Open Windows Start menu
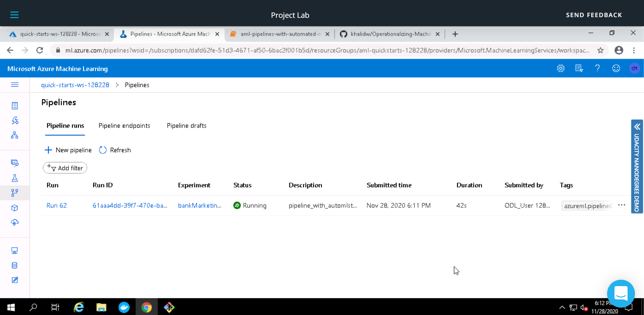 (11, 307)
